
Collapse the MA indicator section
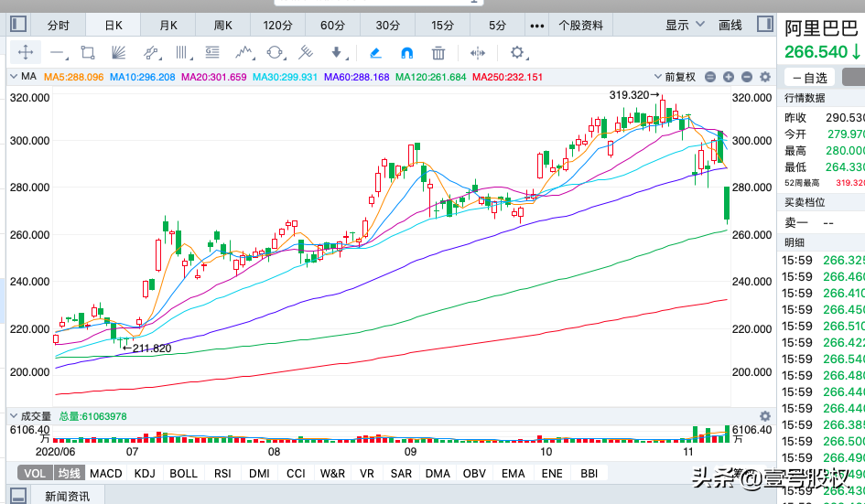pos(14,77)
